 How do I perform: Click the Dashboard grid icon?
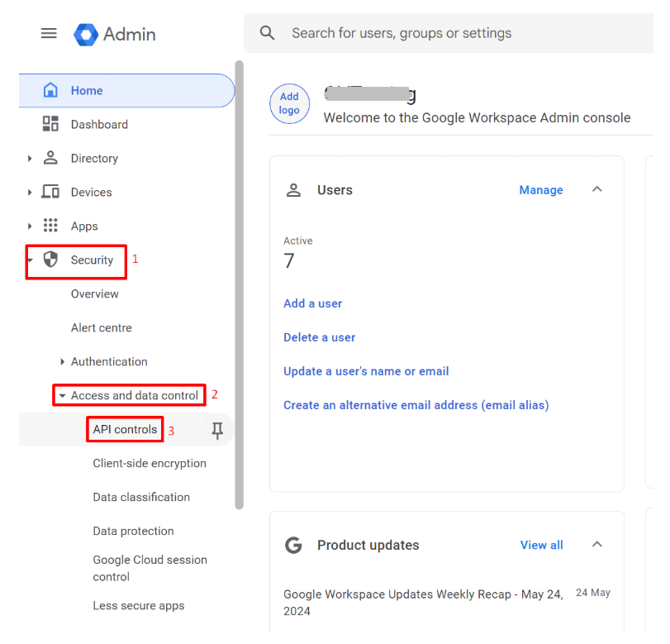50,124
